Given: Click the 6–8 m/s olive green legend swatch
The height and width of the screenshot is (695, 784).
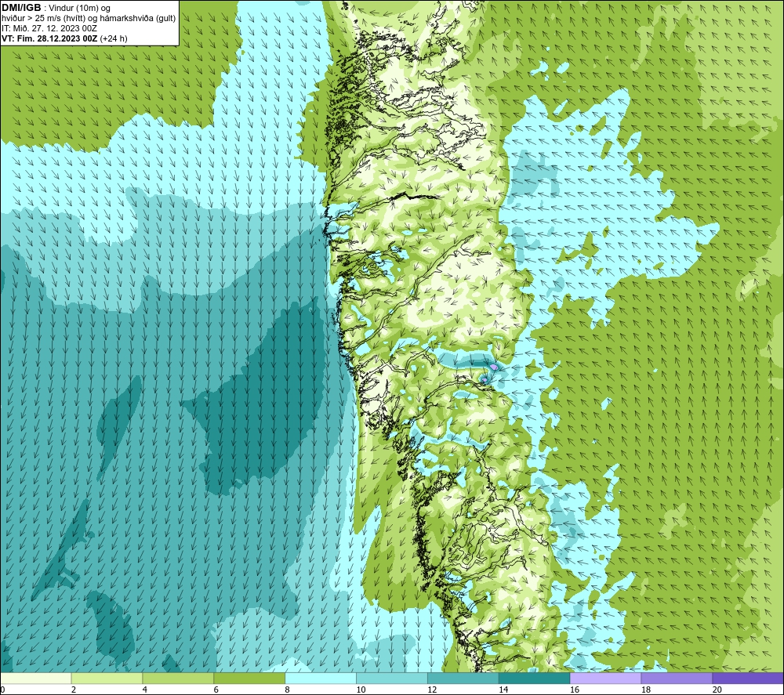Looking at the screenshot, I should coord(249,678).
